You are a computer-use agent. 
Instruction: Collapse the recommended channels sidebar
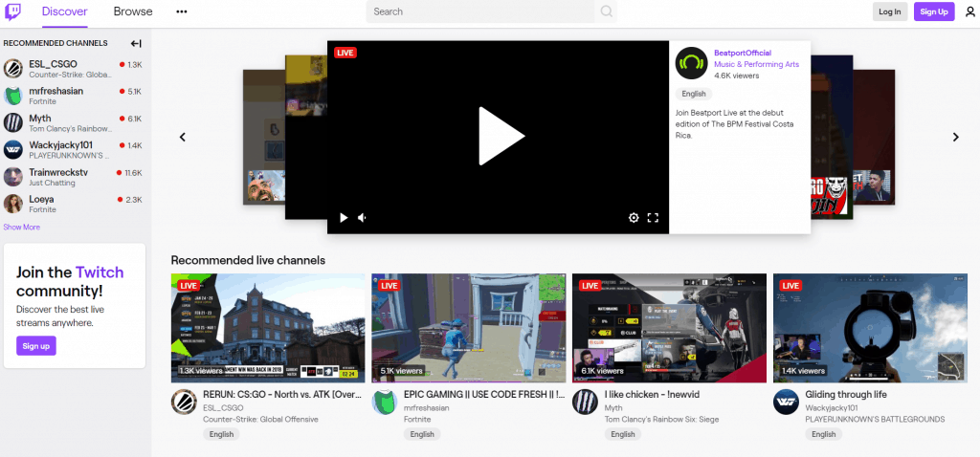tap(136, 43)
